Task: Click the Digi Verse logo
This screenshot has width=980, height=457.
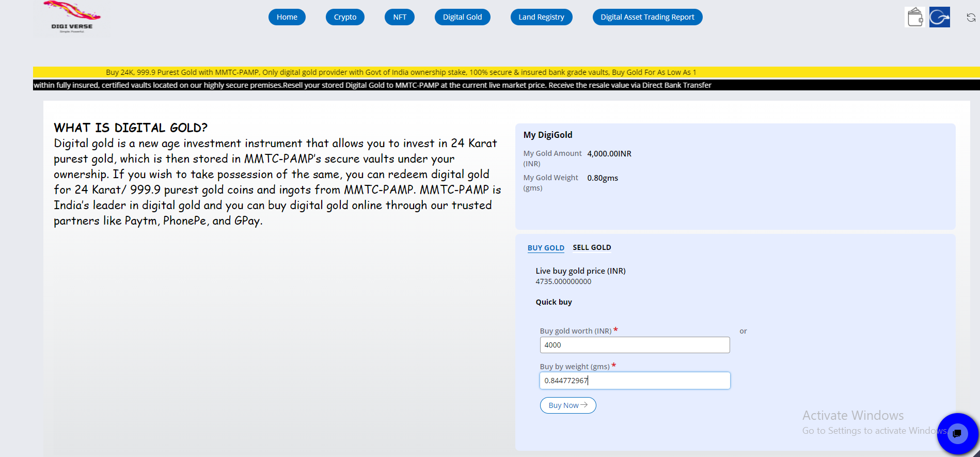Action: click(72, 18)
